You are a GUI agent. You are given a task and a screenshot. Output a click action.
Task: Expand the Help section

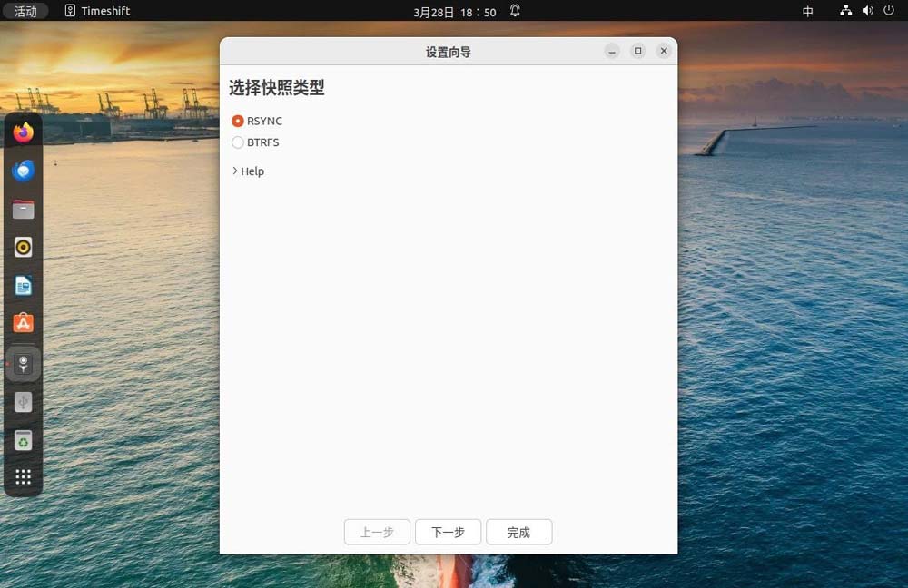[x=248, y=171]
